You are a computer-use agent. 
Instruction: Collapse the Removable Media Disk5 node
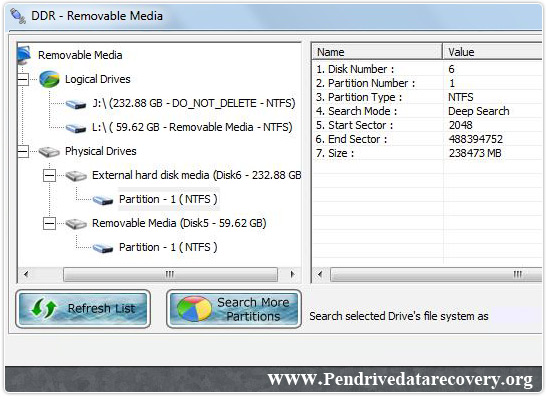[x=49, y=224]
